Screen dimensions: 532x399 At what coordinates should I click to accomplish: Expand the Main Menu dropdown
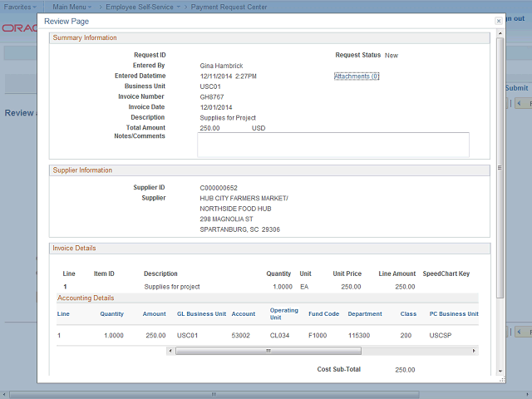click(72, 6)
